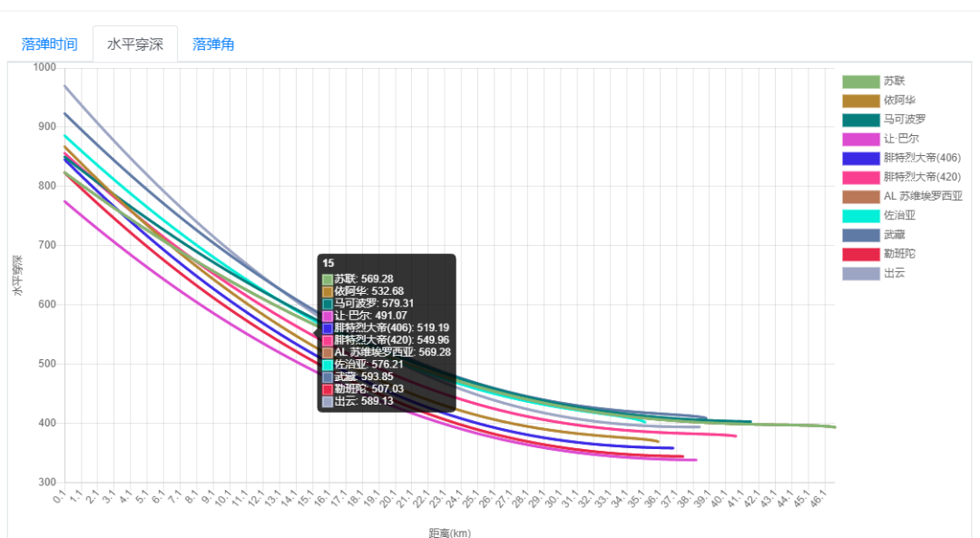Click the 马可波罗 legend label text

tap(905, 120)
